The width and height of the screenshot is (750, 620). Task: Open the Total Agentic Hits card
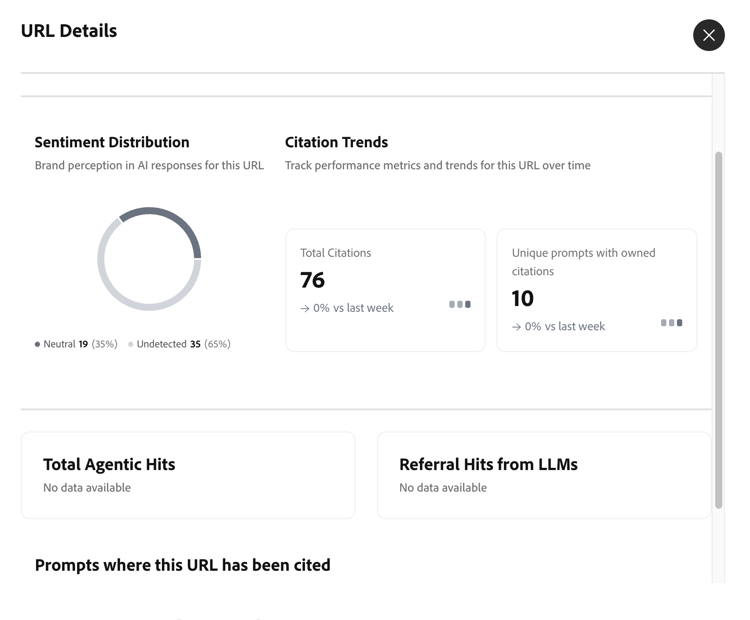pos(188,475)
